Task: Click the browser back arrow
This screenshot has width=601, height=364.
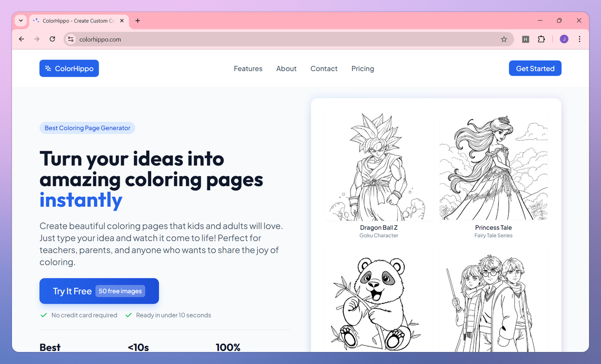Action: [21, 39]
